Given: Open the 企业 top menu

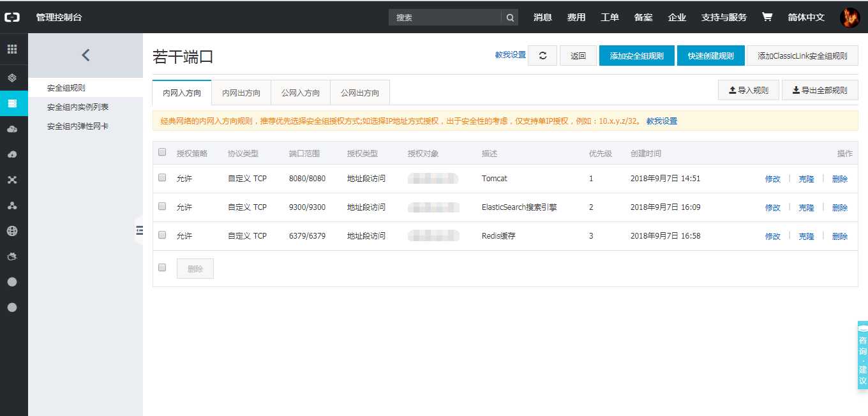Looking at the screenshot, I should click(677, 17).
